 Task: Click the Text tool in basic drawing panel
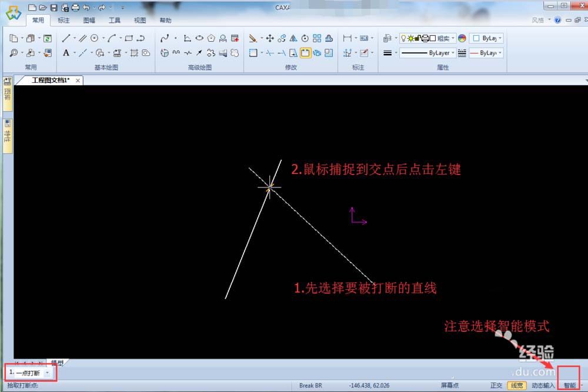(x=66, y=53)
